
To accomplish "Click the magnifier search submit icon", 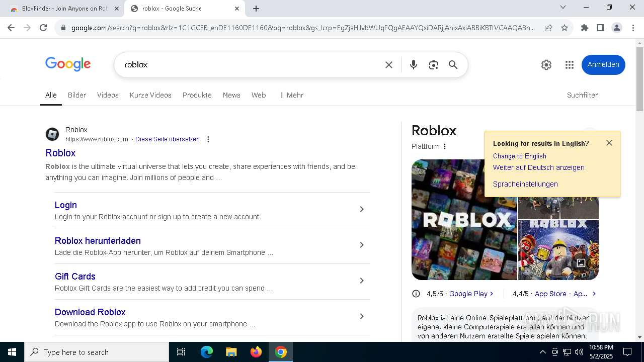I will pos(453,65).
